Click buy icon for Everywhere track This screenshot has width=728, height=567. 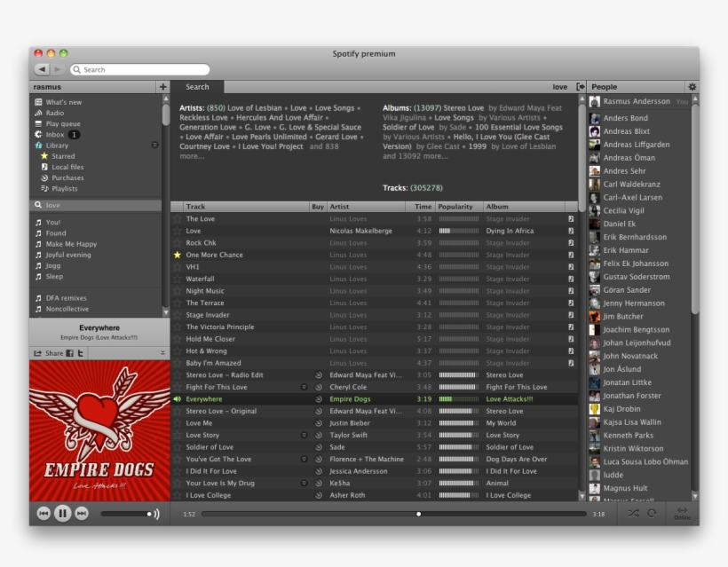click(319, 399)
